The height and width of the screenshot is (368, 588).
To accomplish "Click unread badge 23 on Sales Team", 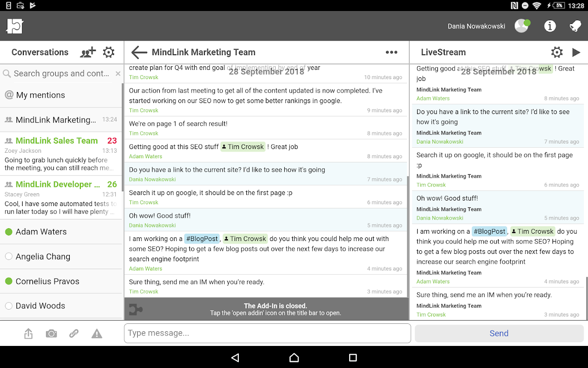I will 112,141.
